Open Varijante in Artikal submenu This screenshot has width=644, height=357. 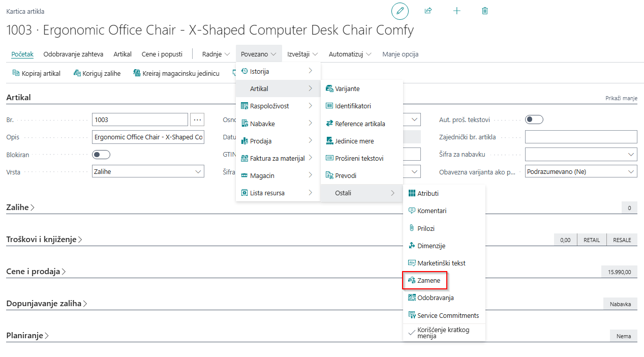coord(347,89)
